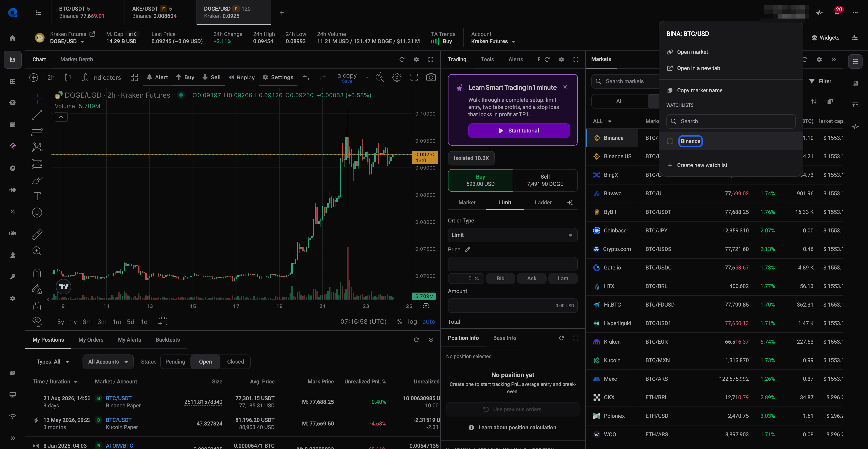Open the Order Type Limit dropdown
The width and height of the screenshot is (868, 449).
512,235
